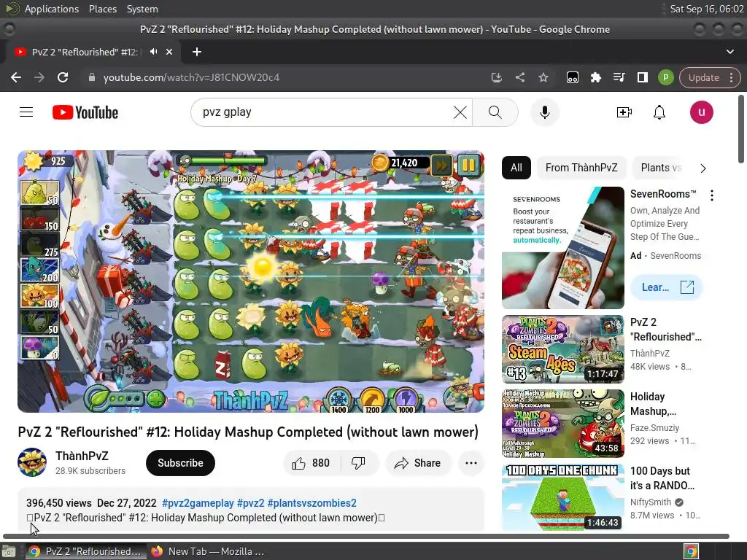Click the show desktop taskbar icon
This screenshot has height=560, width=747.
[9, 551]
